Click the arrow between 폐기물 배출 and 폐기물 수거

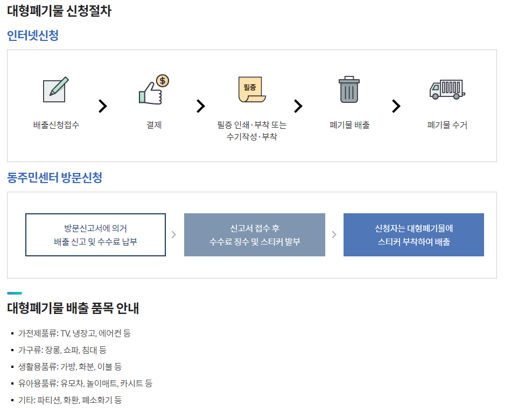[x=396, y=106]
